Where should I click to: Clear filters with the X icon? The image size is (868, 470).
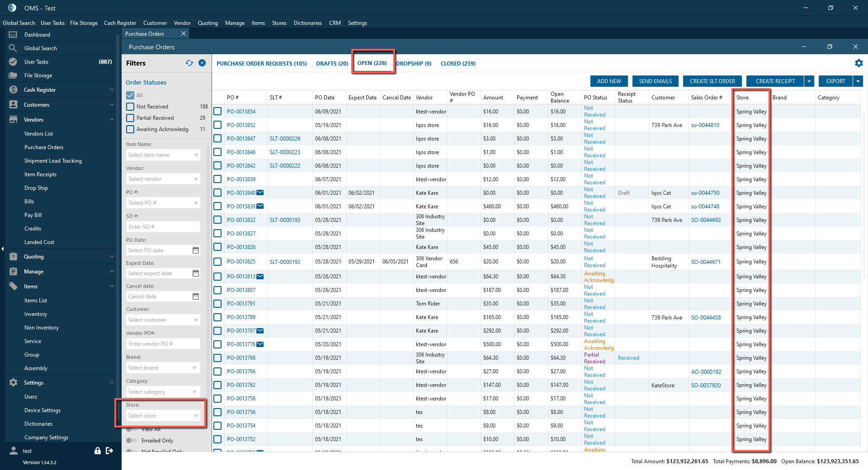(202, 63)
